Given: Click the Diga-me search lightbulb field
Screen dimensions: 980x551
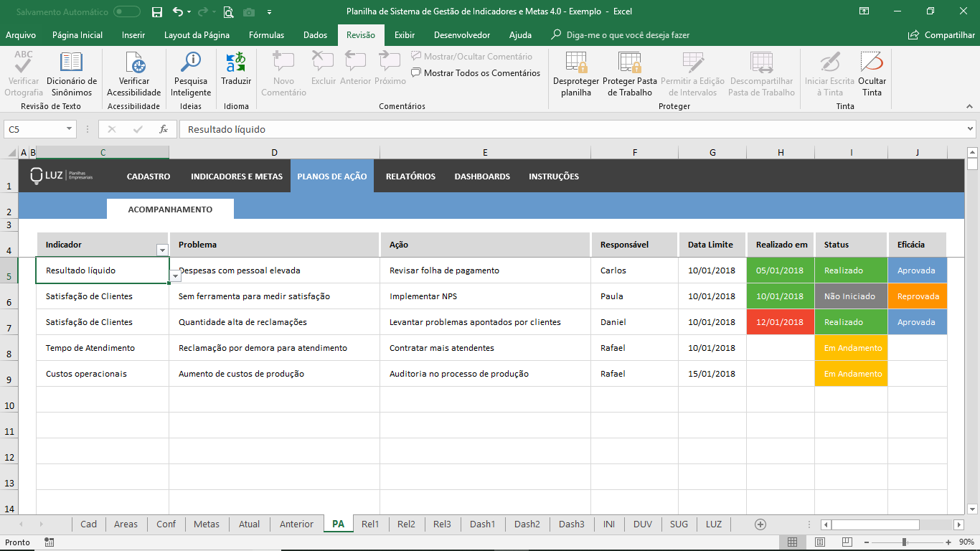Looking at the screenshot, I should click(619, 35).
